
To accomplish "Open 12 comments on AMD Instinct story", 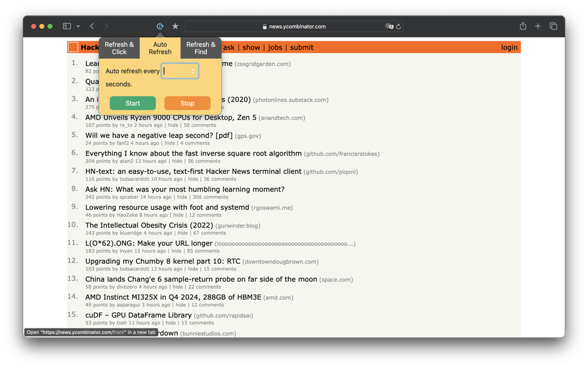I will click(206, 305).
